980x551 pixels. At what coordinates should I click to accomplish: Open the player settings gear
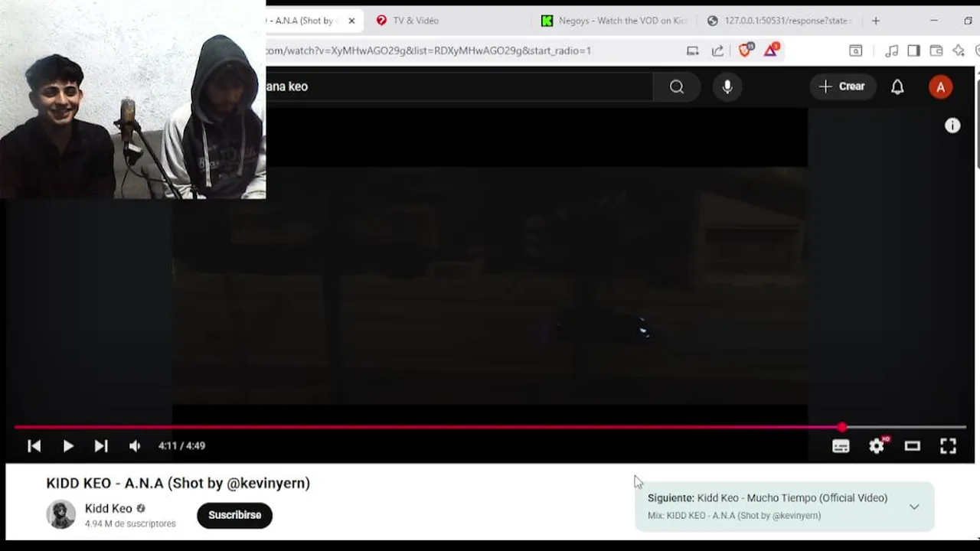pos(877,446)
